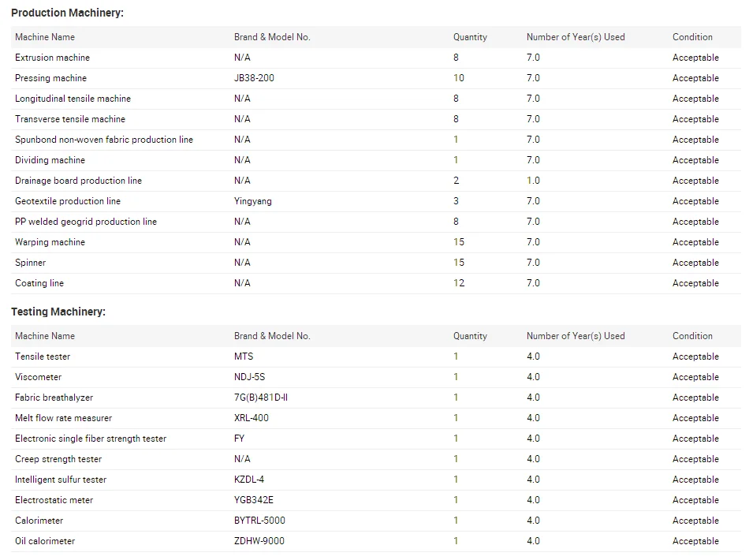Select the Extrusion machine row name
749x560 pixels.
point(52,58)
